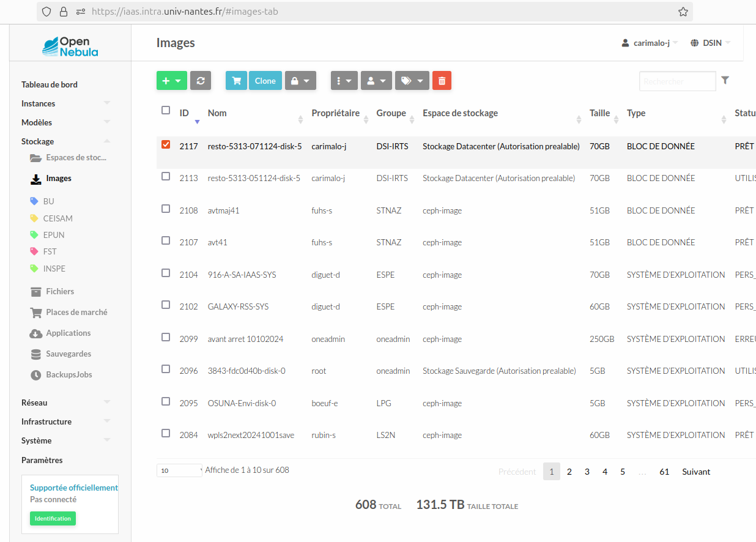Screen dimensions: 756x542
Task: Open the DSIN group selector
Action: point(710,42)
